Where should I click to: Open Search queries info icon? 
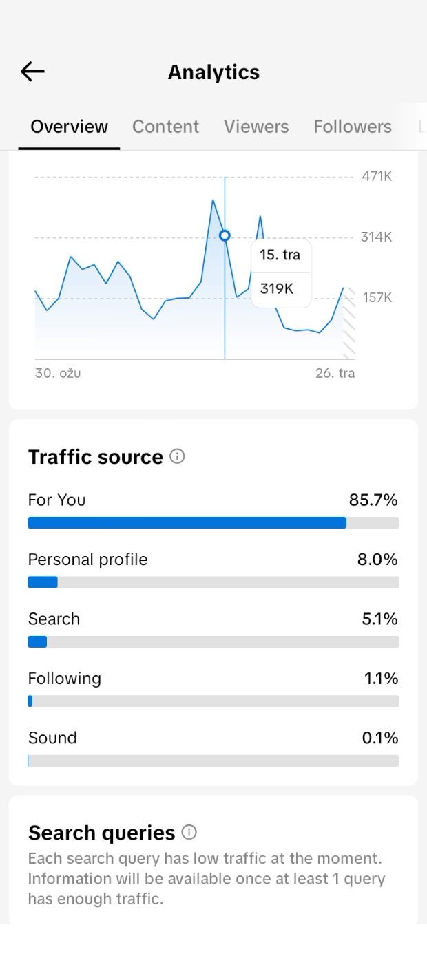[189, 832]
